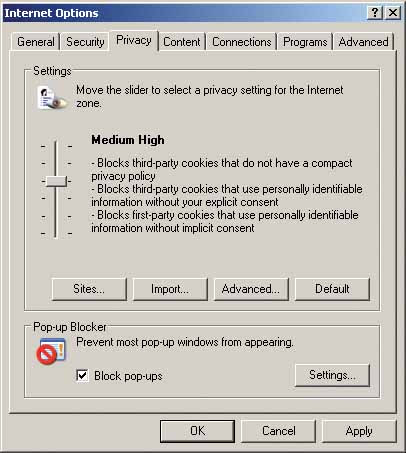This screenshot has width=406, height=453.
Task: Click the privacy settings document icon
Action: click(x=52, y=98)
